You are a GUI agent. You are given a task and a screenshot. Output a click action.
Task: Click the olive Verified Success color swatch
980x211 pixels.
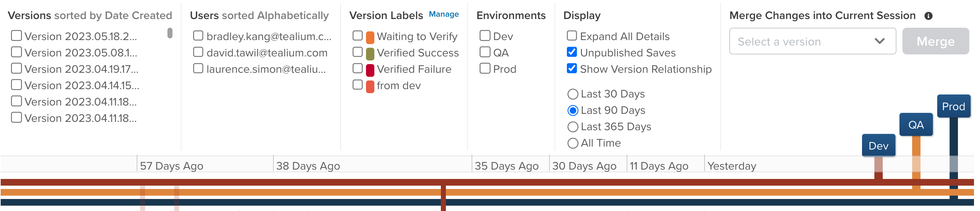tap(370, 54)
